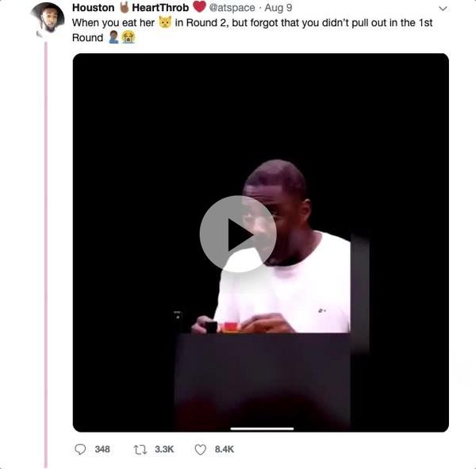Image resolution: width=476 pixels, height=469 pixels.
Task: Click the 3.3K retweet count
Action: tap(164, 449)
